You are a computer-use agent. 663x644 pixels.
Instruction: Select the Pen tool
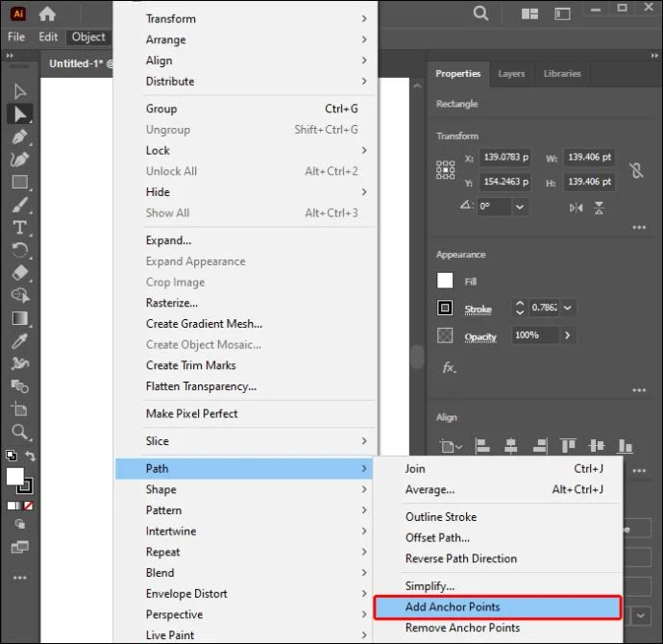pos(19,137)
